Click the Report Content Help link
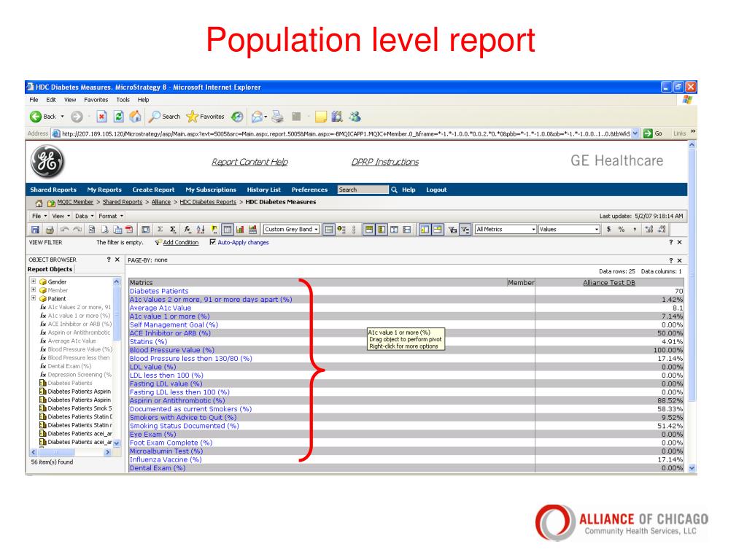 coord(249,162)
